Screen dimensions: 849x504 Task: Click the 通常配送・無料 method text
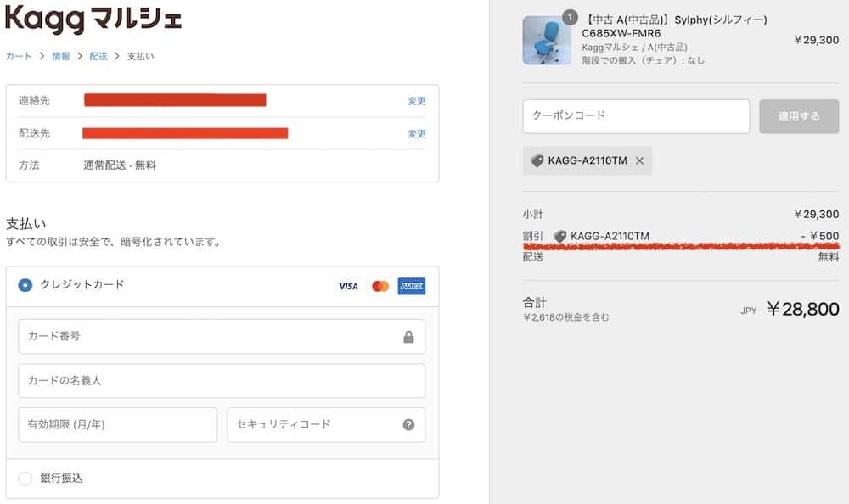click(x=120, y=165)
